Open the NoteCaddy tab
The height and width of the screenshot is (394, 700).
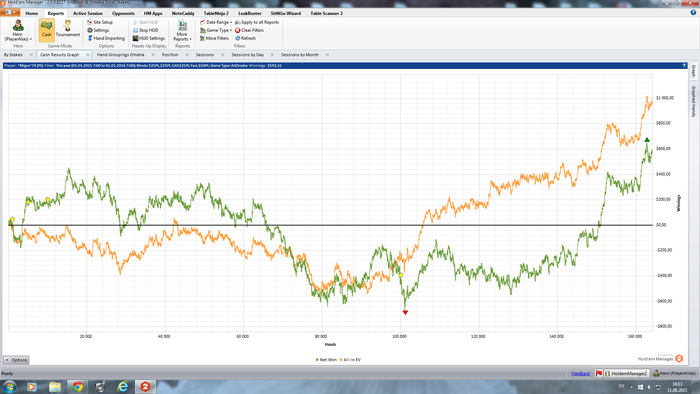183,13
